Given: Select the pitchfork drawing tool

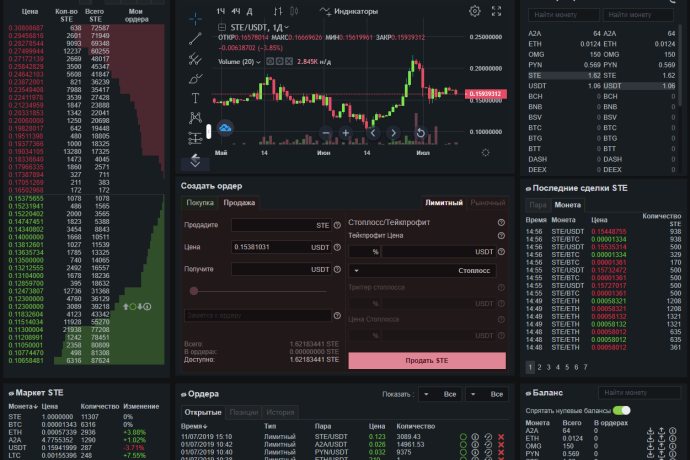Looking at the screenshot, I should (195, 59).
